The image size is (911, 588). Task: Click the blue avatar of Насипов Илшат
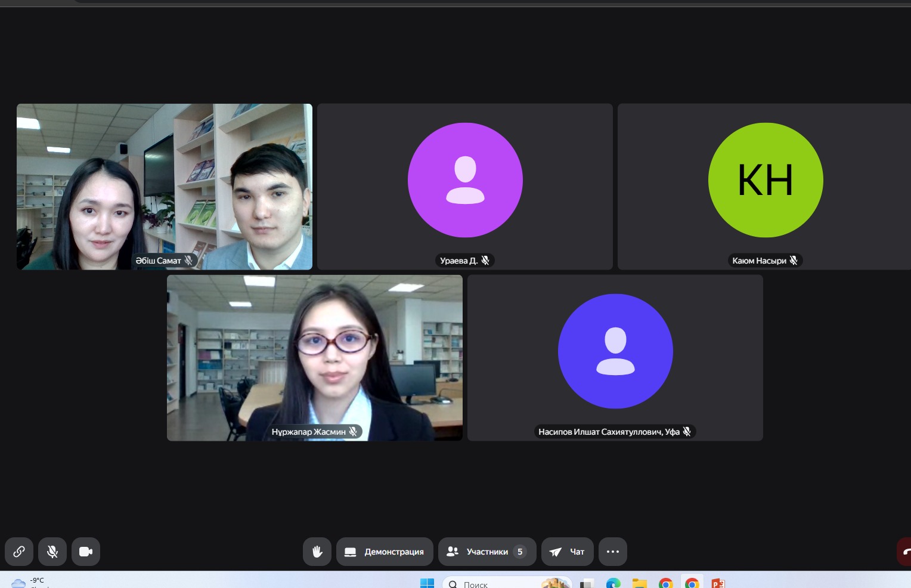(615, 351)
